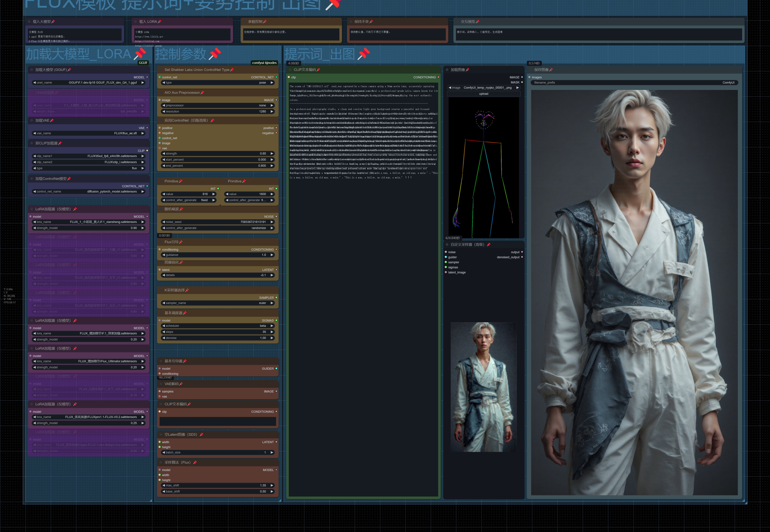
Task: Click the right arrow on the end_percent widget
Action: click(272, 166)
